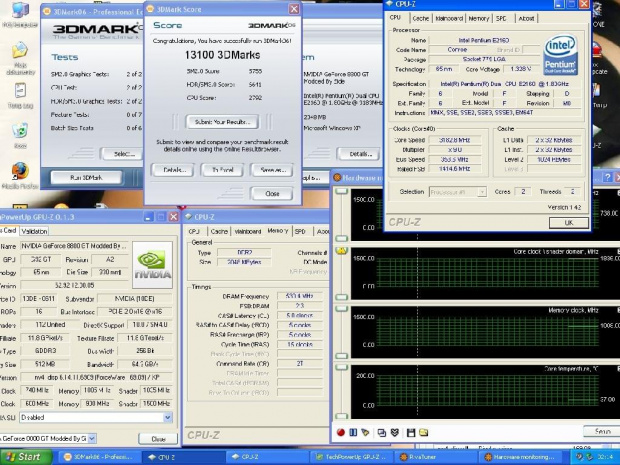Screen dimensions: 620x465
Task: Click the GPU Name field in GPU-Z
Action: [x=74, y=246]
